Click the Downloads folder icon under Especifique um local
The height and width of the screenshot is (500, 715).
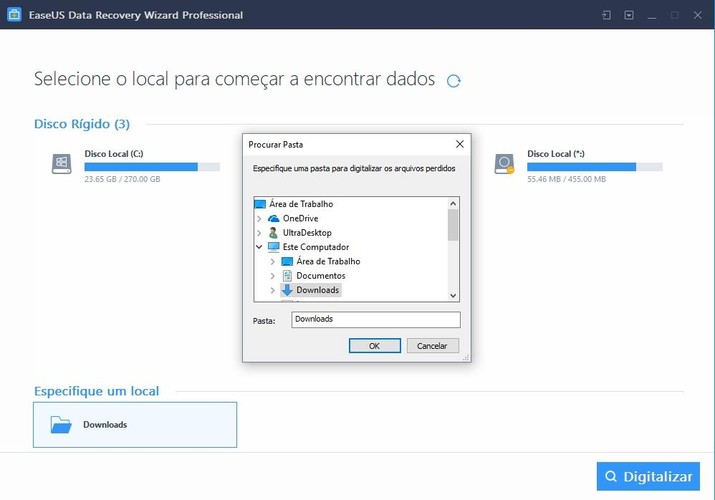tap(61, 425)
